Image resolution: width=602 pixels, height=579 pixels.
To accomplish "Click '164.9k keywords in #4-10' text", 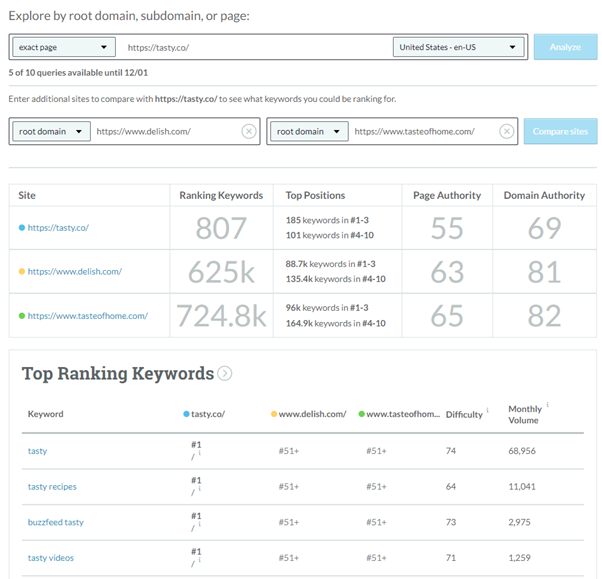I will click(336, 323).
